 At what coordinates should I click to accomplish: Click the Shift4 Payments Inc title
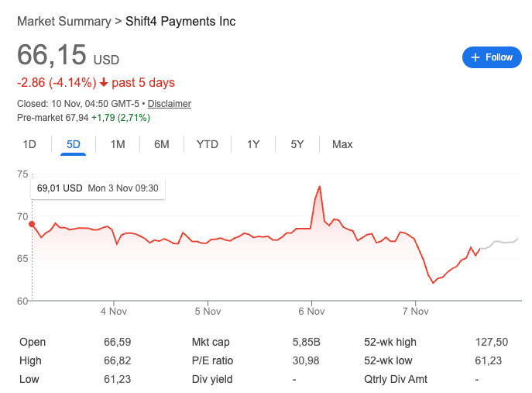pos(180,21)
